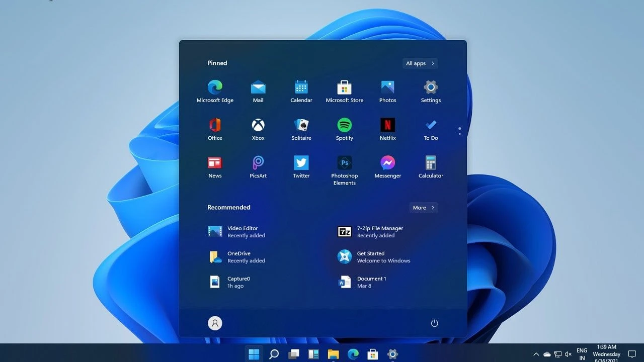The image size is (644, 362).
Task: Launch the Xbox app
Action: point(258,125)
